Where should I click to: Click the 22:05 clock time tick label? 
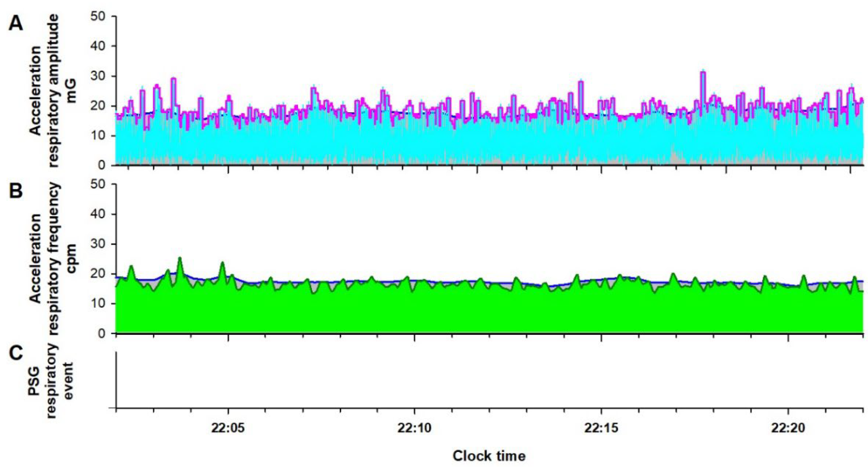(228, 428)
